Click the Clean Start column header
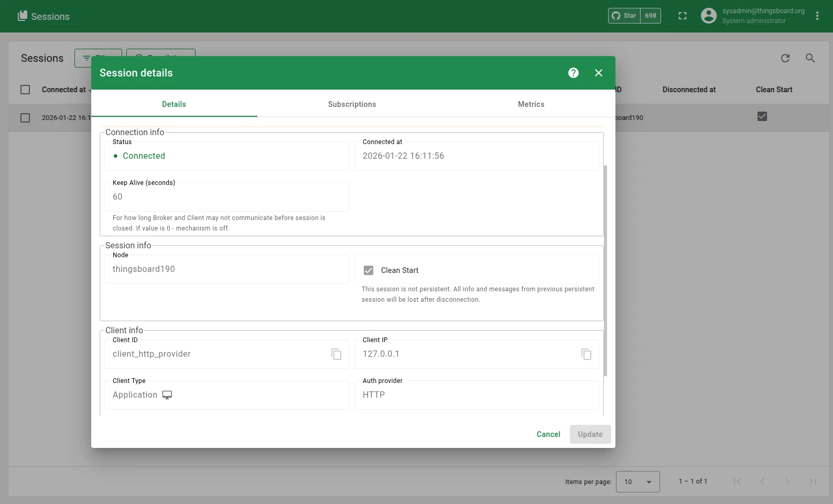833x504 pixels. tap(774, 90)
